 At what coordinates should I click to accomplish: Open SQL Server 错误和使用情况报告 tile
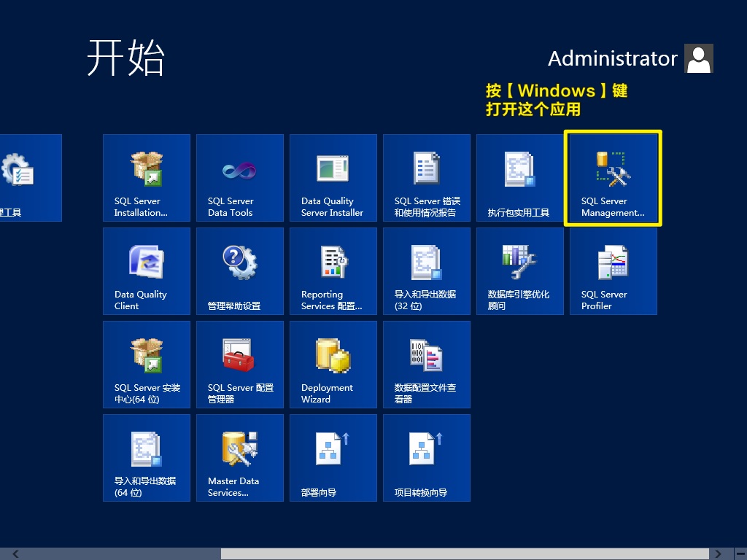pos(427,178)
